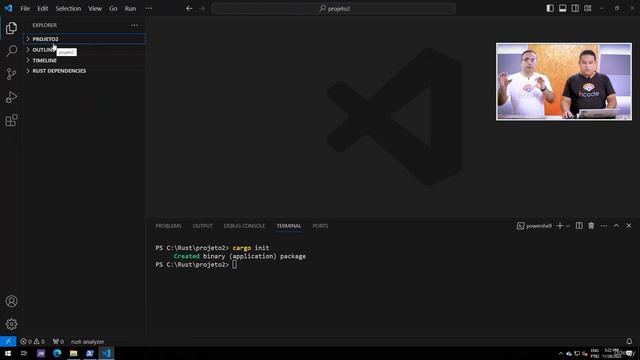The height and width of the screenshot is (360, 640).
Task: Open Microsoft Edge from the taskbar
Action: pyautogui.click(x=57, y=353)
